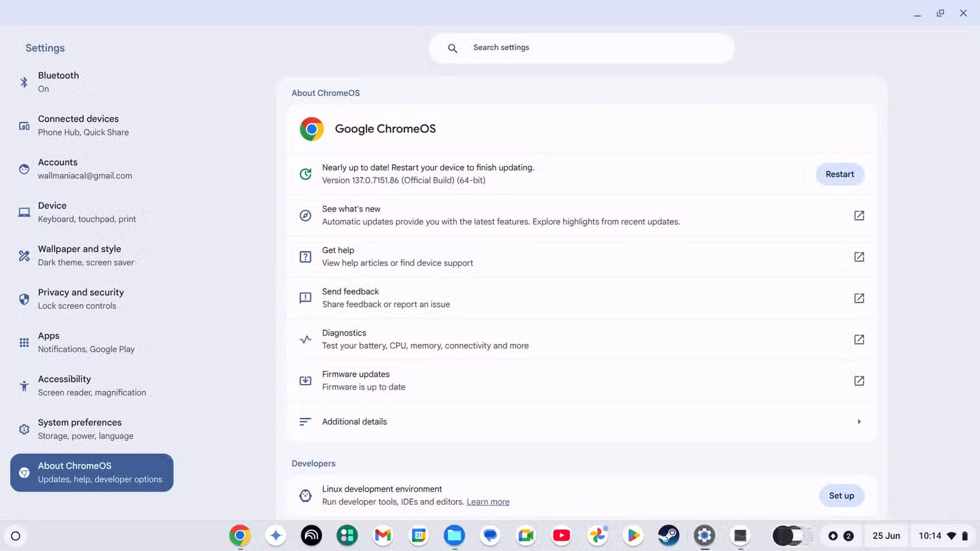
Task: Open Google Photos from the shelf
Action: [x=597, y=535]
